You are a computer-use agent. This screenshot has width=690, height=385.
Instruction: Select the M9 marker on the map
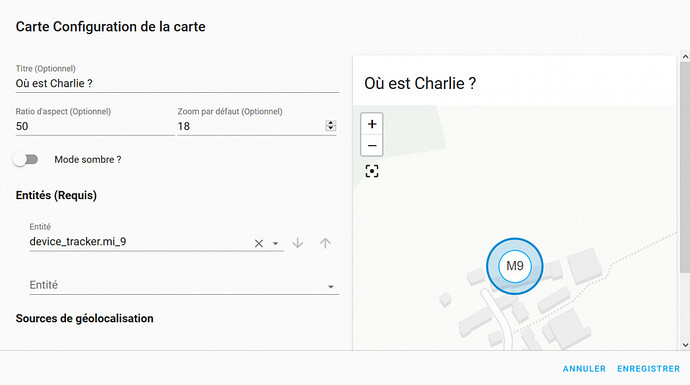click(514, 266)
